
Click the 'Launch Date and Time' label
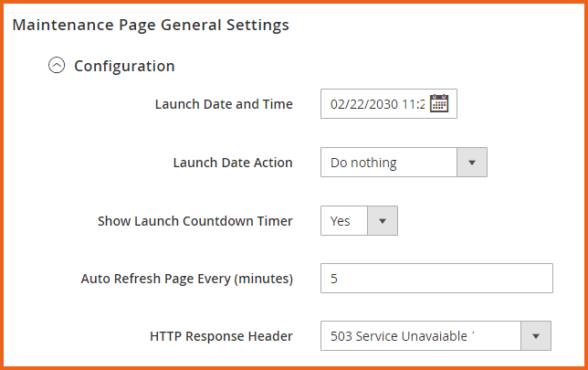224,104
